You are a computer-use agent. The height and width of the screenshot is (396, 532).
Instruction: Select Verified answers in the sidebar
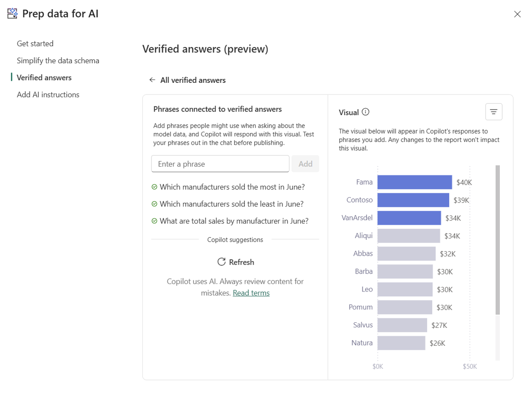click(44, 78)
